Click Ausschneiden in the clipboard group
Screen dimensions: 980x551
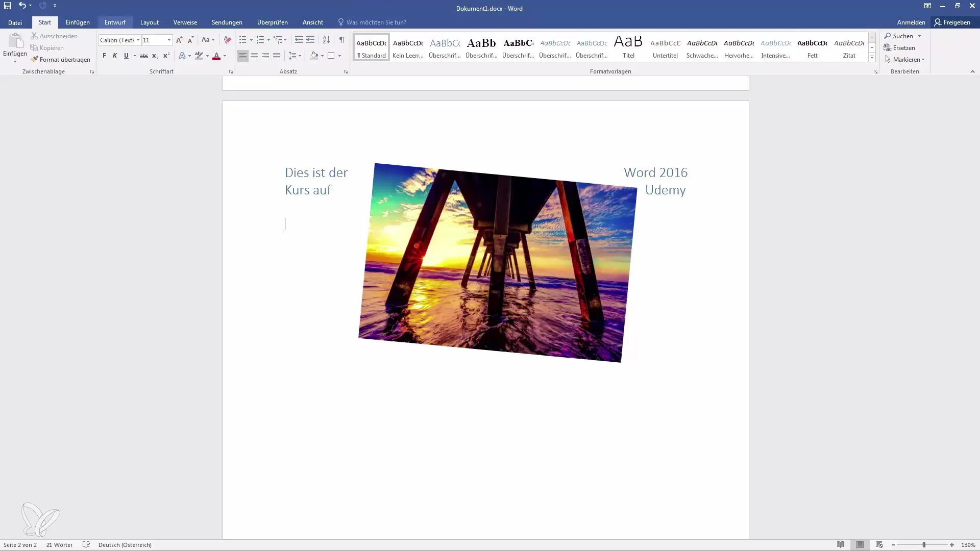54,36
